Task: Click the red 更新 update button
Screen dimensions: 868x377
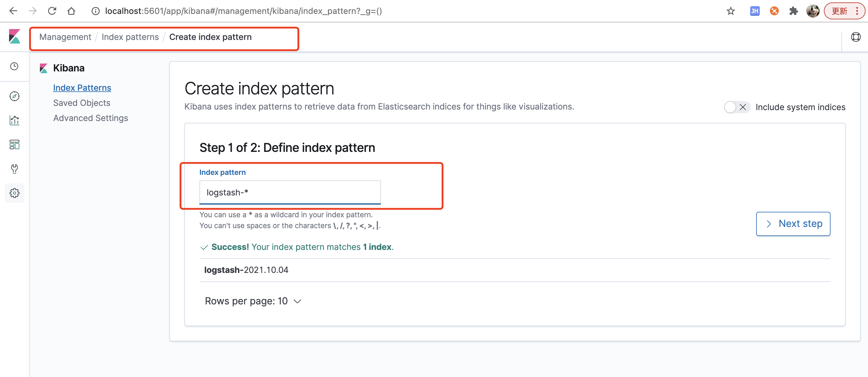Action: [839, 11]
